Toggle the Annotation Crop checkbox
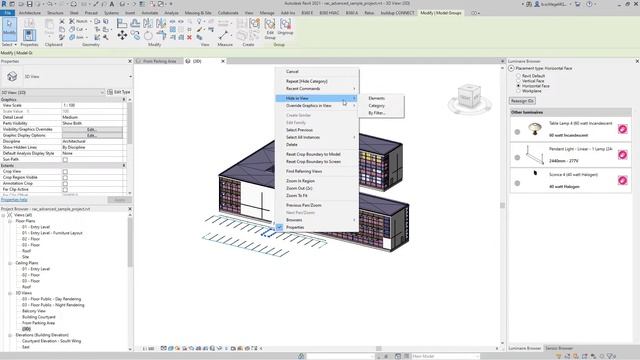640x360 pixels. click(65, 184)
